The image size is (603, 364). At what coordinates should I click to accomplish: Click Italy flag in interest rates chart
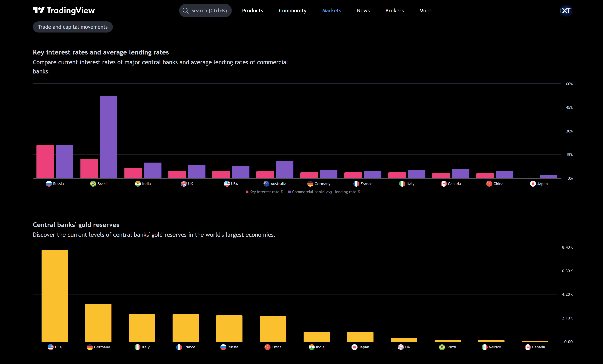(402, 184)
